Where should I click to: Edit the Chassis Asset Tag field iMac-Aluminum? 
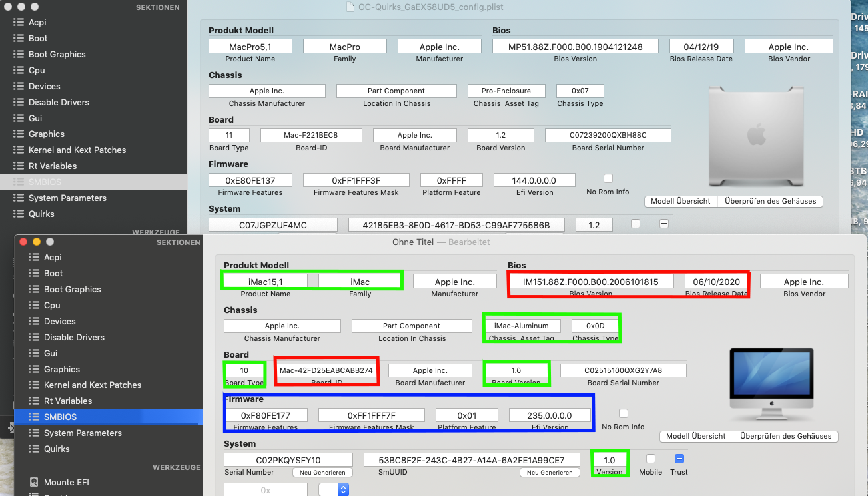click(522, 326)
